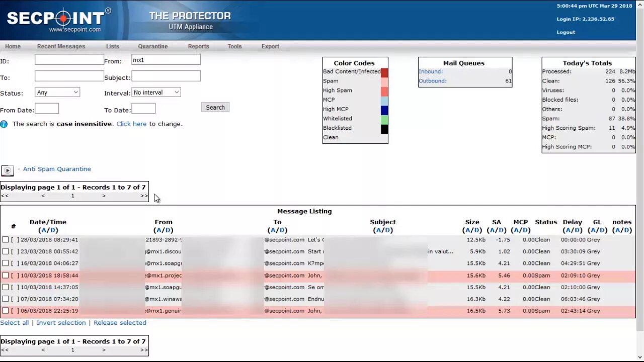644x362 pixels.
Task: Open the Tools menu
Action: click(x=234, y=46)
